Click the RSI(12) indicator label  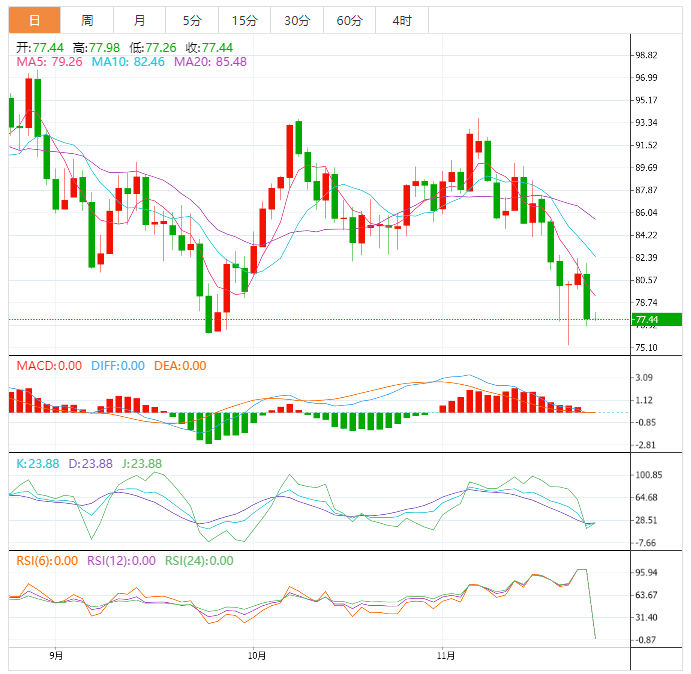(121, 561)
